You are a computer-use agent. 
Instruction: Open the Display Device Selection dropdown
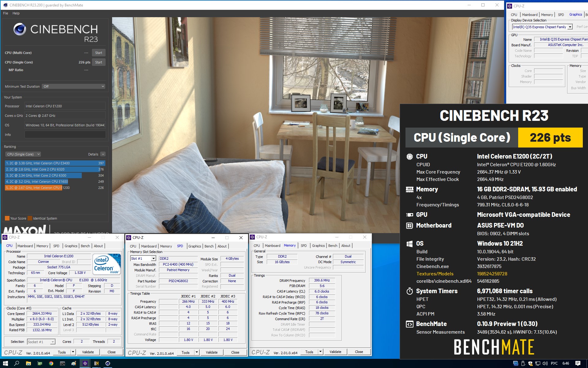[x=542, y=27]
